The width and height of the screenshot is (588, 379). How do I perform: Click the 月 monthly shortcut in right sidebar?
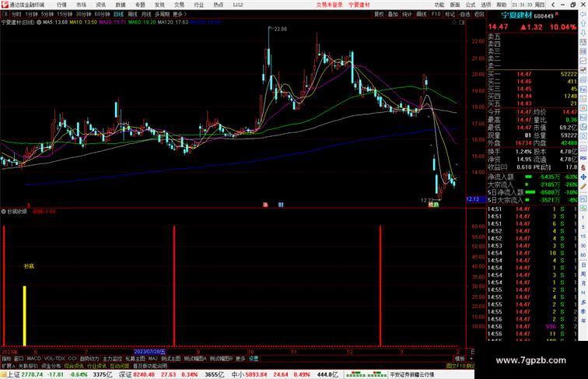click(x=583, y=283)
